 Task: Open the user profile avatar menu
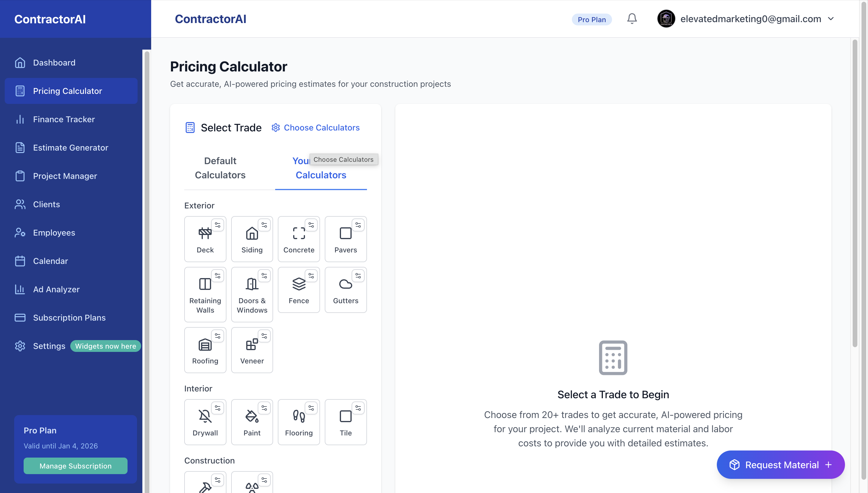coord(666,19)
